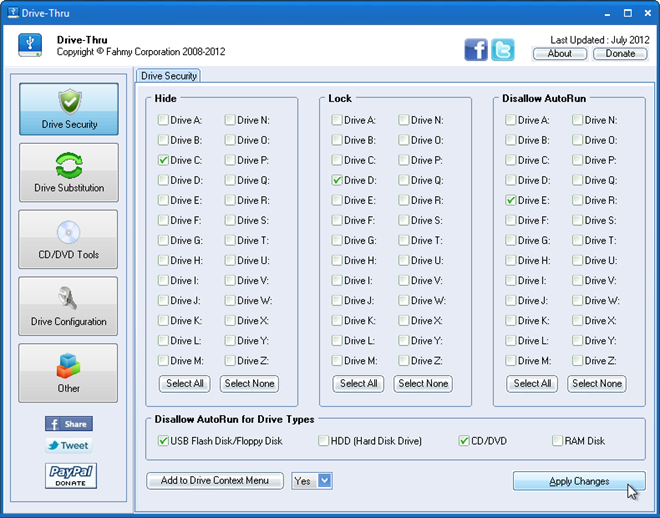This screenshot has height=518, width=660.
Task: Expand the Yes dropdown for context menu
Action: click(324, 481)
